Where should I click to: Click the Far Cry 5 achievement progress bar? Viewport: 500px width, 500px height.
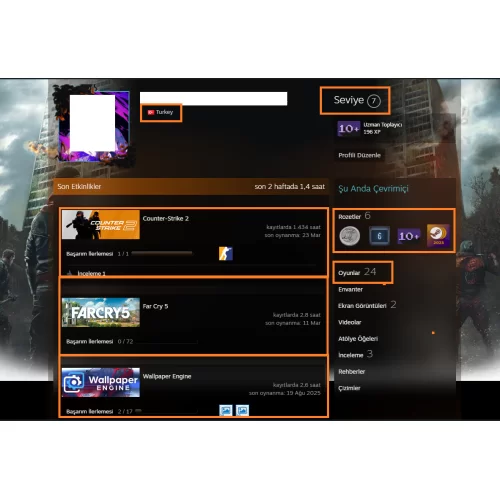[x=167, y=342]
